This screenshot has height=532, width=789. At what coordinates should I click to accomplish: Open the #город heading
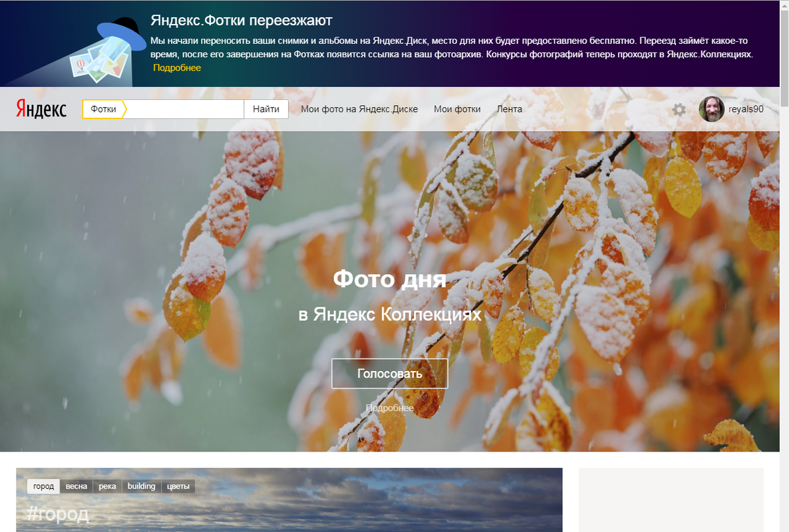(57, 514)
